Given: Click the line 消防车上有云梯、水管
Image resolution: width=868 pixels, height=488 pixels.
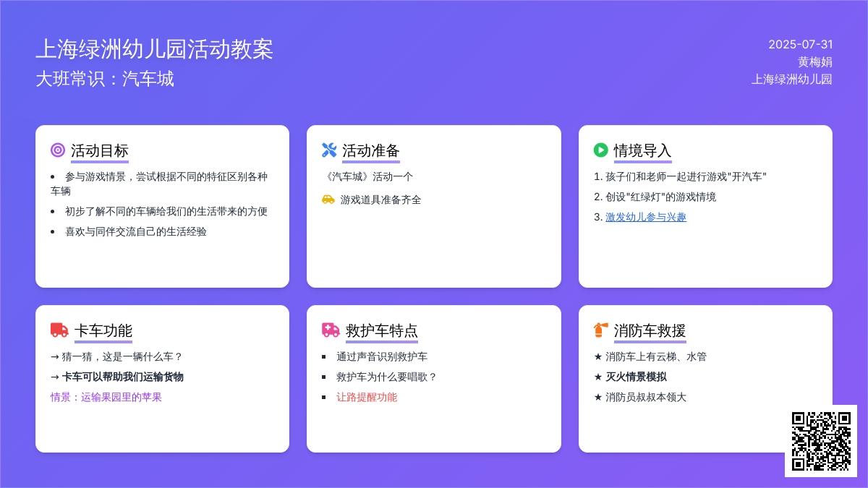Looking at the screenshot, I should coord(650,356).
